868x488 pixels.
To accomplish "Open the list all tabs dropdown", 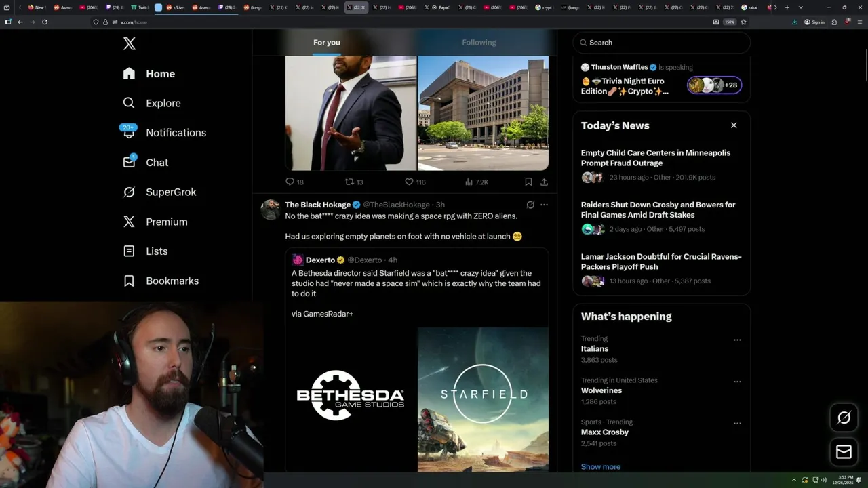I will [801, 7].
